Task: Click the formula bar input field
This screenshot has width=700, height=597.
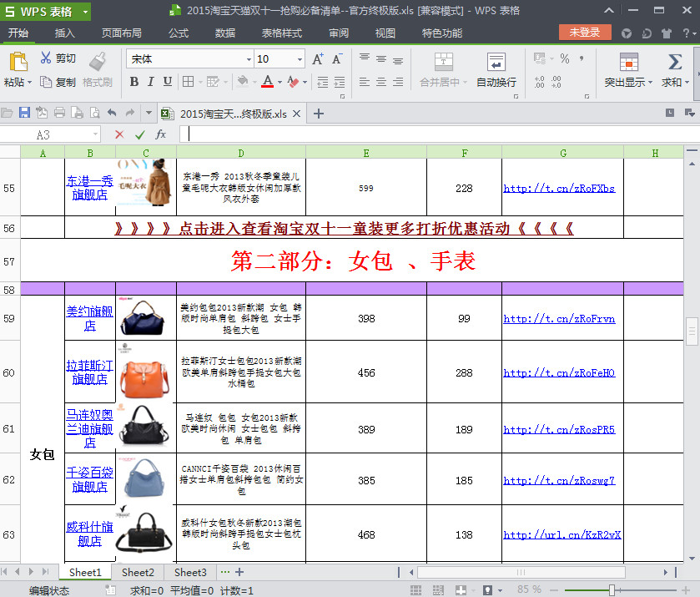Action: pos(434,134)
